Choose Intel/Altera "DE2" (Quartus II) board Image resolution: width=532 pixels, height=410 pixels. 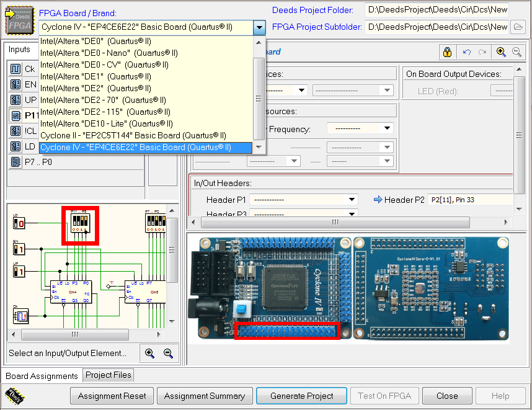(x=146, y=88)
